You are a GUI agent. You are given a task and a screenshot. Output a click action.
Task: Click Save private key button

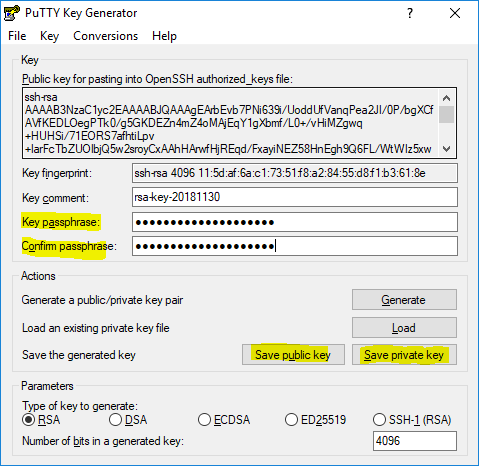(404, 355)
